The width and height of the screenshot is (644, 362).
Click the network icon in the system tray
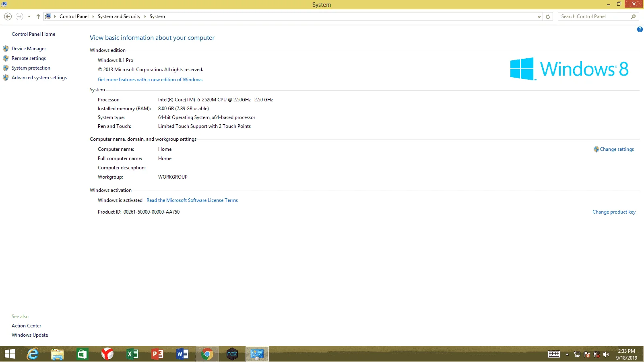pos(577,354)
